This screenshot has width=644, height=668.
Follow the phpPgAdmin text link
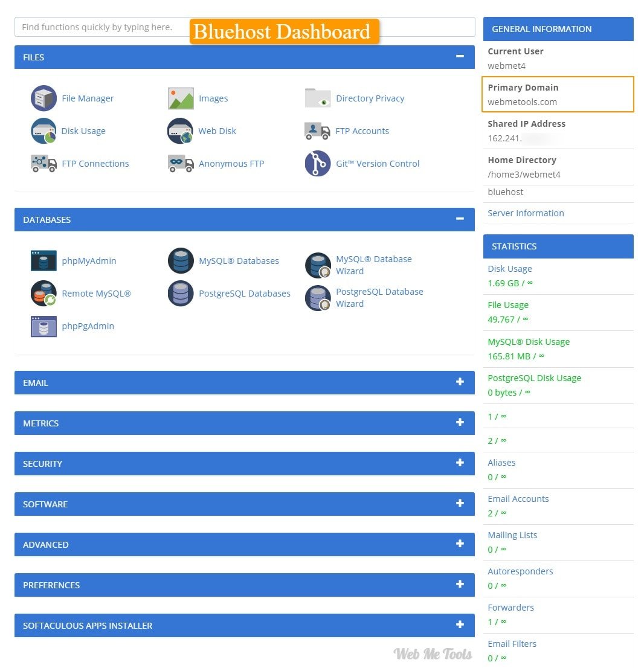point(88,326)
